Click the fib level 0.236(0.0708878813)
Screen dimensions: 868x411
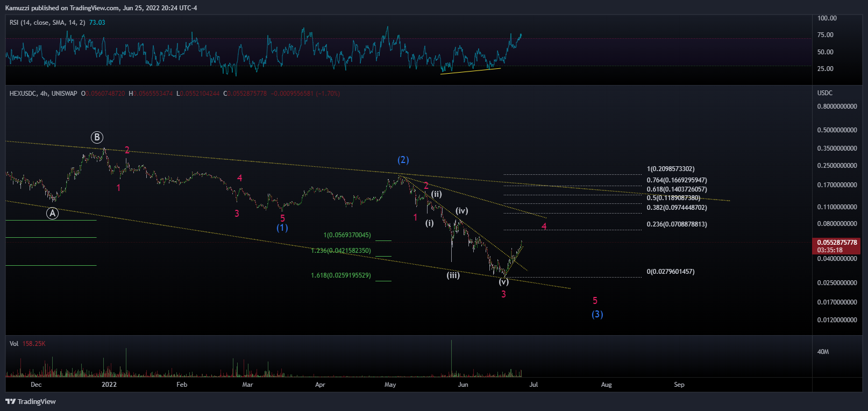click(x=677, y=224)
